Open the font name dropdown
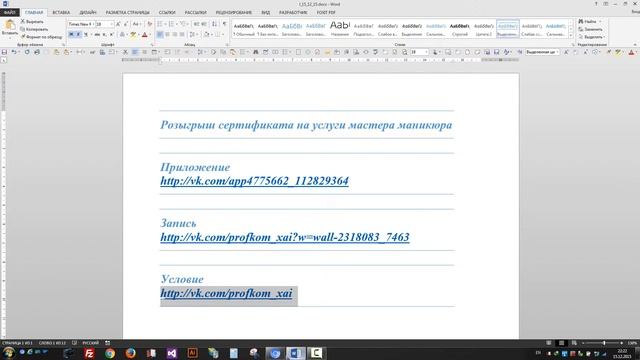Viewport: 640px width, 360px height. pyautogui.click(x=93, y=24)
